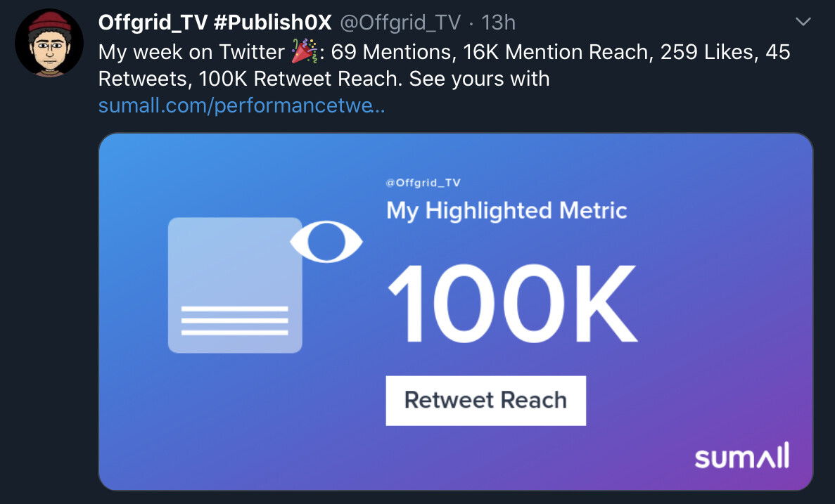Open the SumAll card image preview

pyautogui.click(x=456, y=311)
